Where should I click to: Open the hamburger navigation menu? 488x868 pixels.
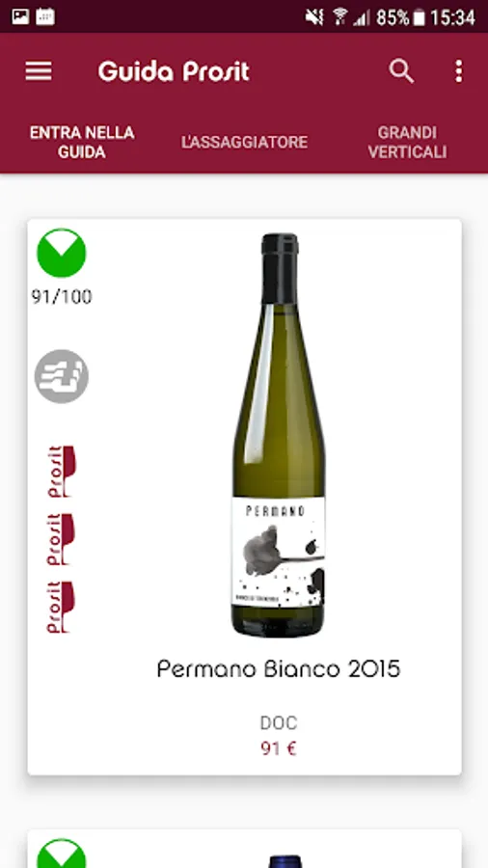[x=39, y=71]
